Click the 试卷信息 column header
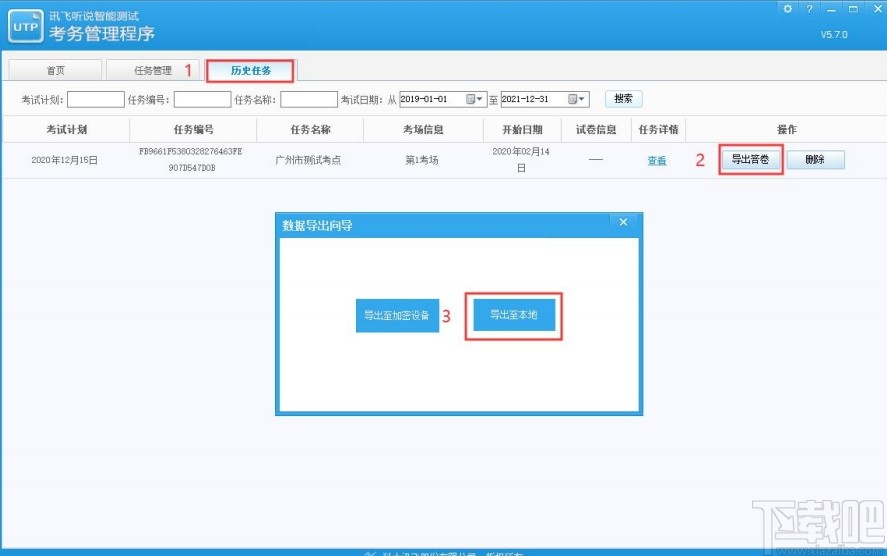This screenshot has width=887, height=556. pos(596,130)
